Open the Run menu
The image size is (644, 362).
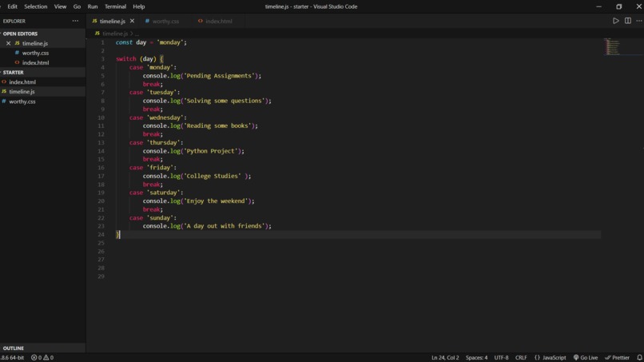point(93,6)
